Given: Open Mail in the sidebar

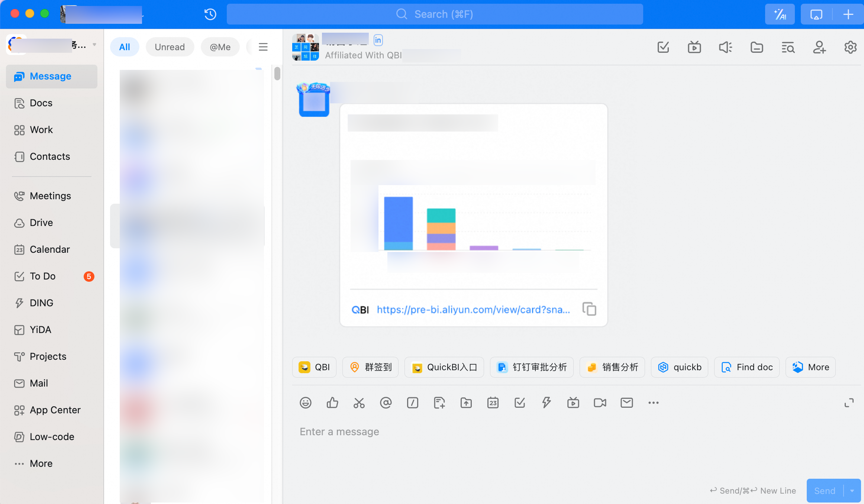Looking at the screenshot, I should pyautogui.click(x=52, y=383).
